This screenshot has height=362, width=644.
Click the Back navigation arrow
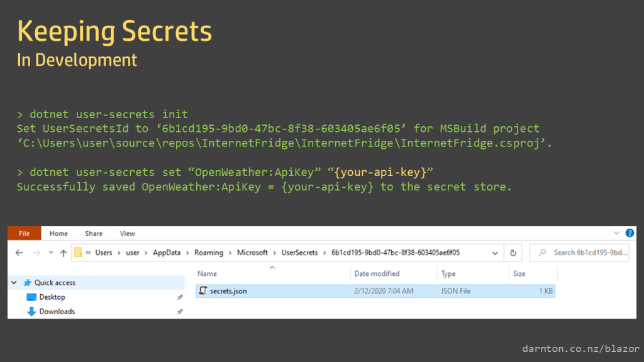pyautogui.click(x=19, y=253)
